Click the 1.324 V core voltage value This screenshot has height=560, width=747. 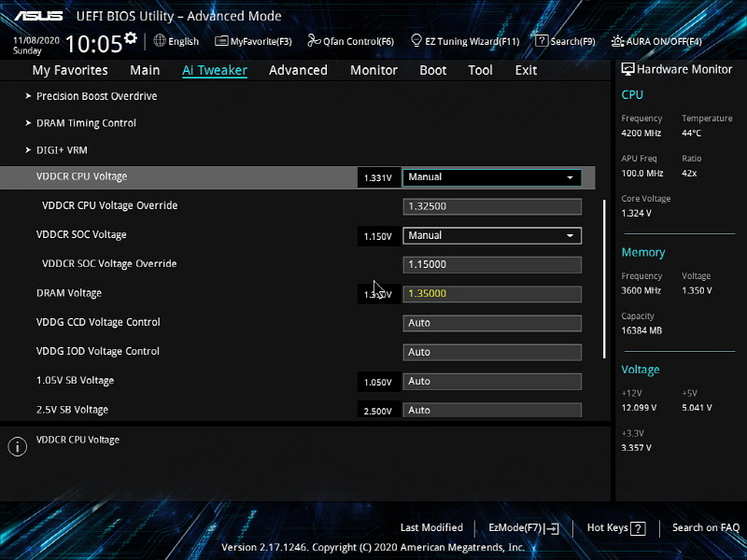coord(637,214)
